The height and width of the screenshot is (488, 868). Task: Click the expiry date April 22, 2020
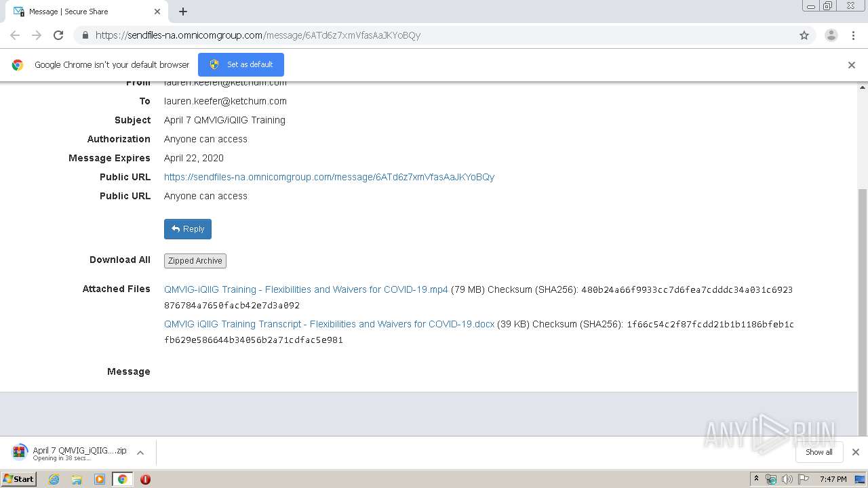(193, 158)
